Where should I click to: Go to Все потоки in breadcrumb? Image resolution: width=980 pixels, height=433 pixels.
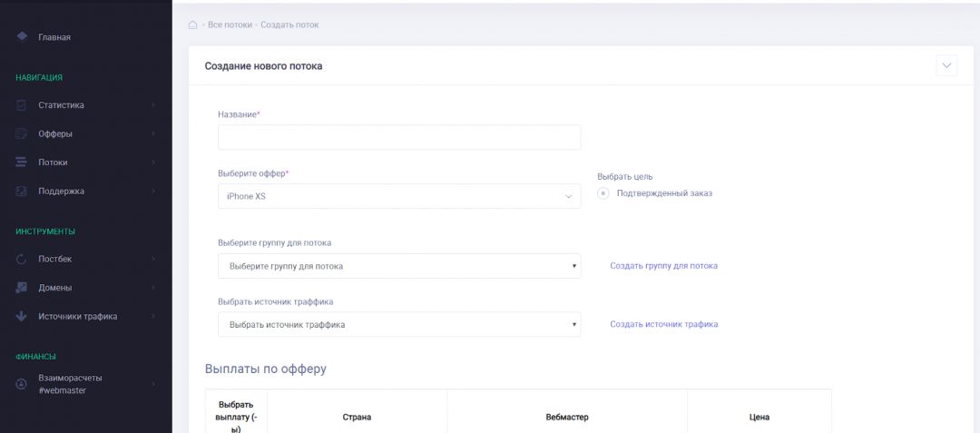pos(230,25)
